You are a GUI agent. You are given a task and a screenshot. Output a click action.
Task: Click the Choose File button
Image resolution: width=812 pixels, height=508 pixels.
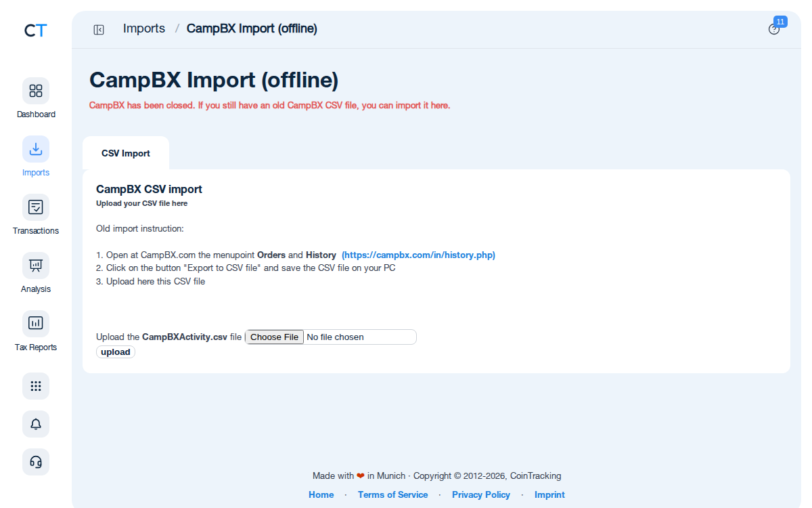pyautogui.click(x=274, y=337)
